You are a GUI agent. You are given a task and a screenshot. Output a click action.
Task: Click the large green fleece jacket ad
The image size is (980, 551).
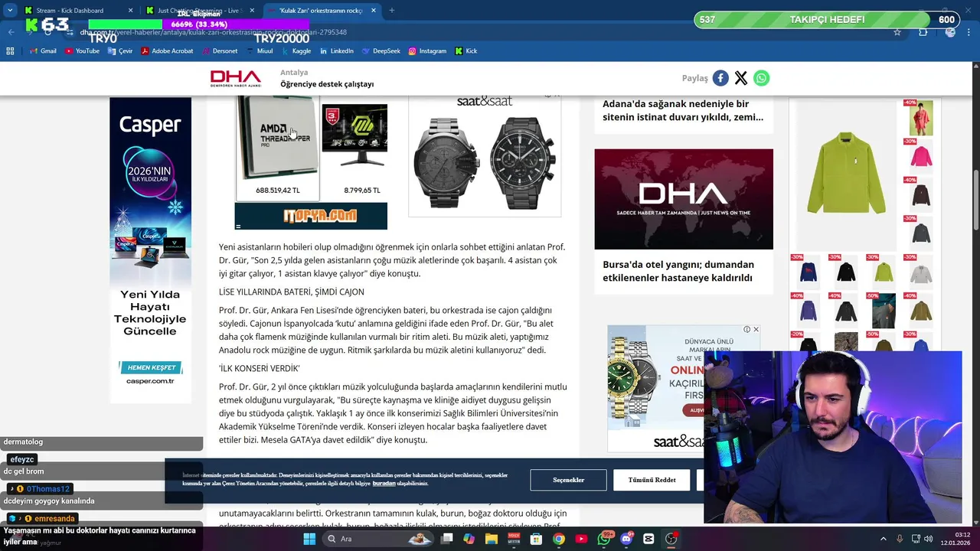[846, 172]
